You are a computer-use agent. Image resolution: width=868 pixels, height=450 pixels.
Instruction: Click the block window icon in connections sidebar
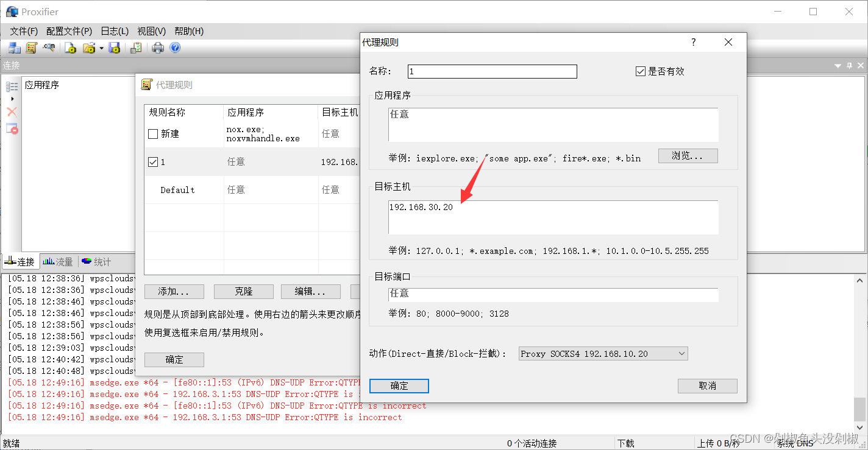(x=12, y=128)
